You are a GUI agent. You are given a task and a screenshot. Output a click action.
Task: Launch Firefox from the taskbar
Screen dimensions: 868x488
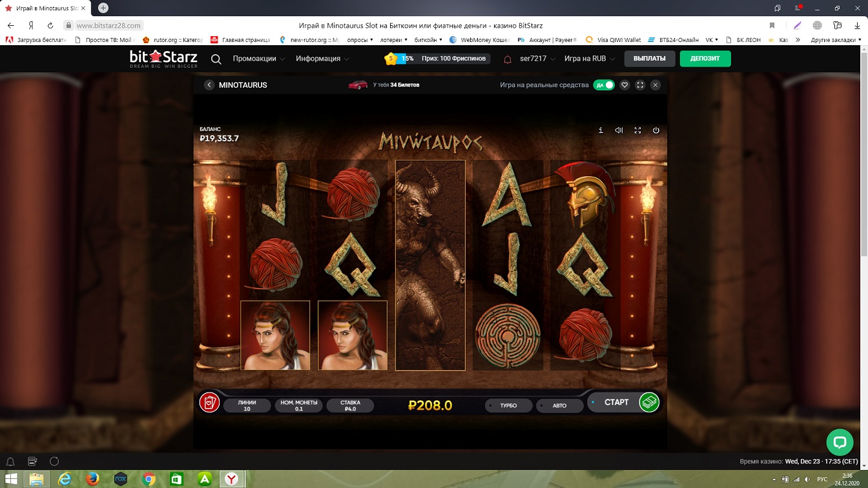(x=93, y=479)
